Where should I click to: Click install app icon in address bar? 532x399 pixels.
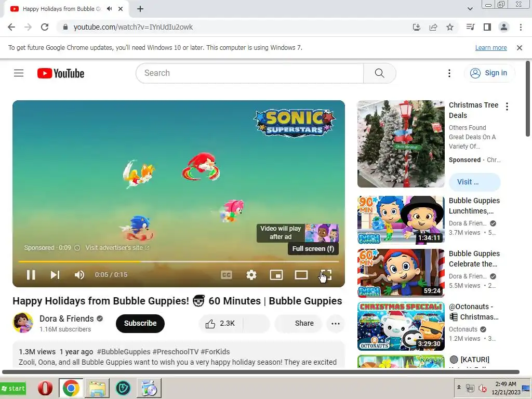[x=416, y=27]
